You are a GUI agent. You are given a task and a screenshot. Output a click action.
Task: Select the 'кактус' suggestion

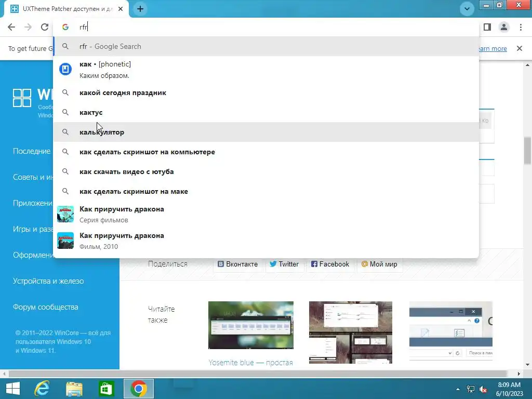pos(266,112)
